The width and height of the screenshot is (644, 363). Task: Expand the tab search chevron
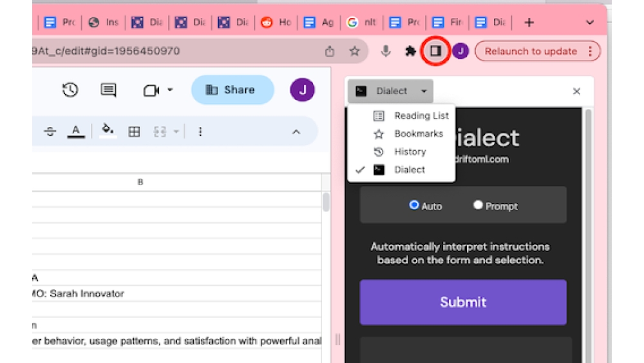[590, 22]
